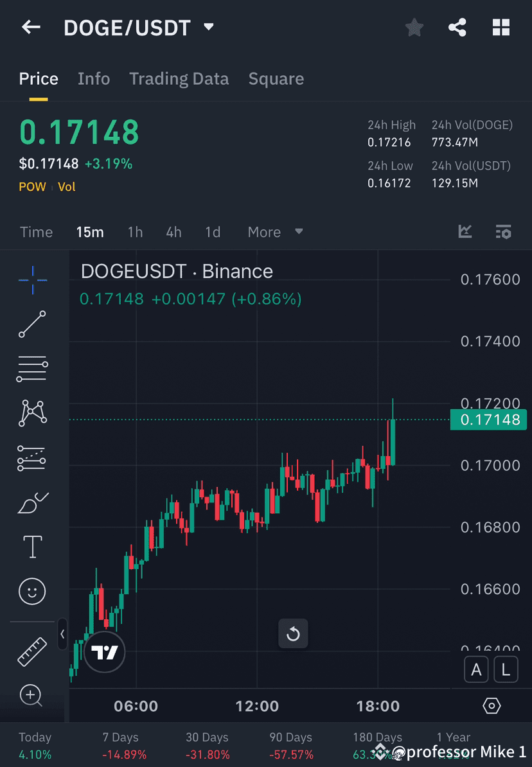Select the crosshair cursor tool
The width and height of the screenshot is (532, 767).
pos(32,279)
